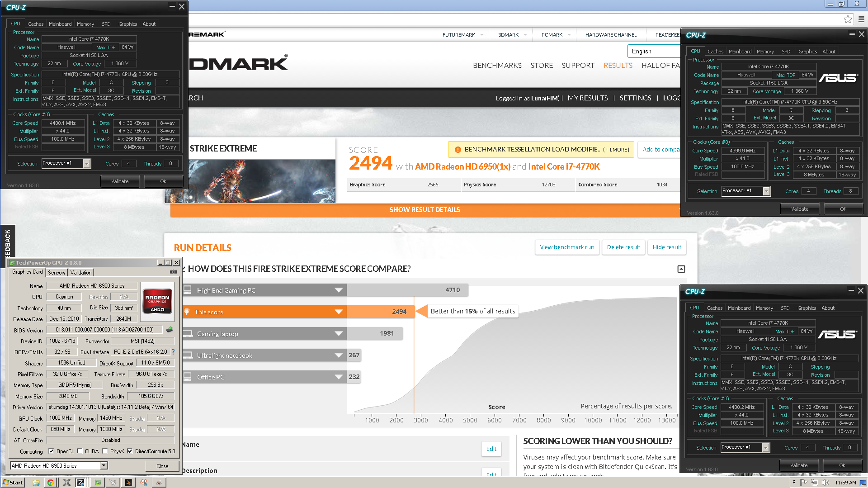Switch to GPU-Z Sensors tab
868x488 pixels.
point(57,273)
